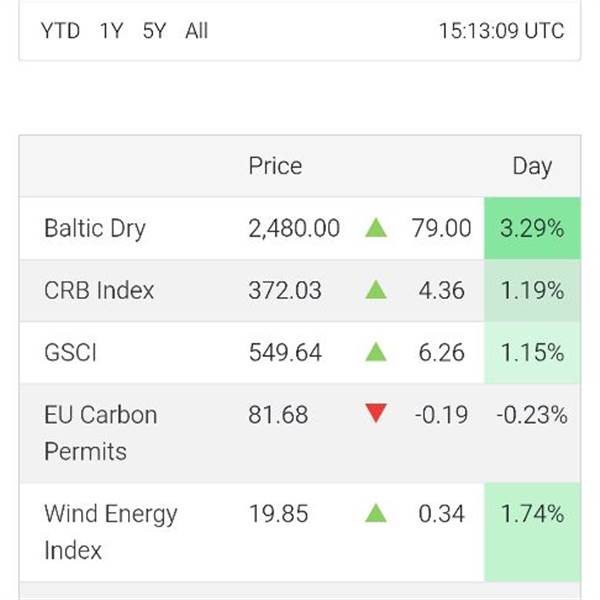Click the Baltic Dry price 2,480.00
This screenshot has height=600, width=600.
[x=294, y=229]
